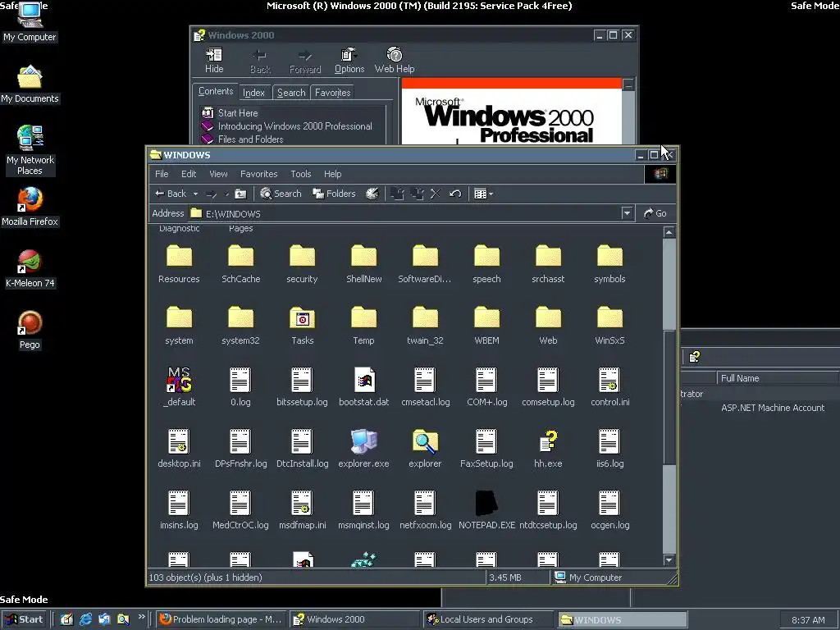Switch to Index tab in help window
This screenshot has width=840, height=630.
coord(254,93)
